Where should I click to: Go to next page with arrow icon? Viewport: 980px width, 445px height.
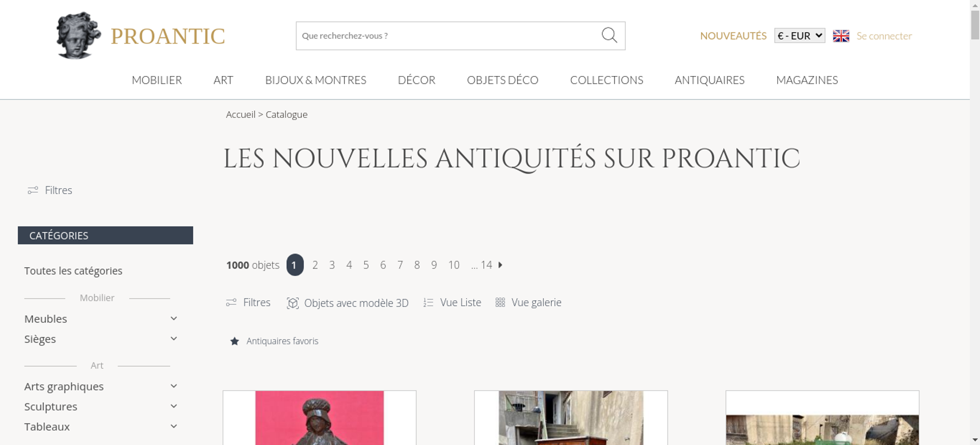coord(500,265)
